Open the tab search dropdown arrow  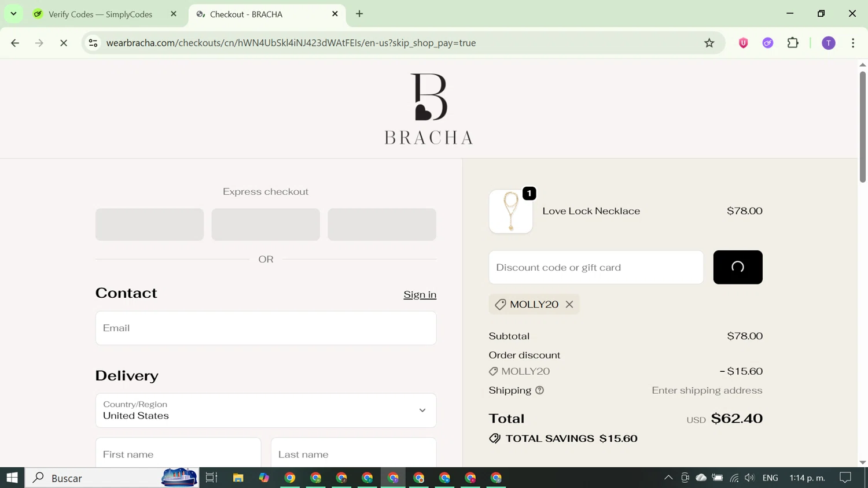(x=13, y=14)
